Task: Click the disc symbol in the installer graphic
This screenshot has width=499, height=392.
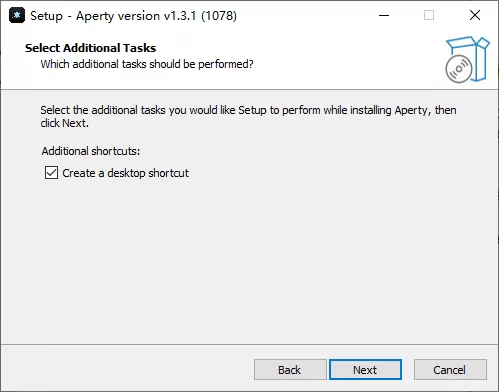Action: tap(459, 69)
